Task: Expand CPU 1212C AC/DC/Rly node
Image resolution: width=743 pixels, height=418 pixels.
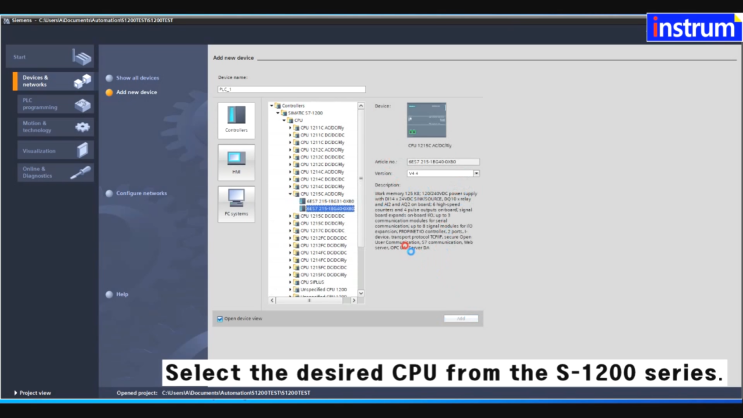Action: 290,150
